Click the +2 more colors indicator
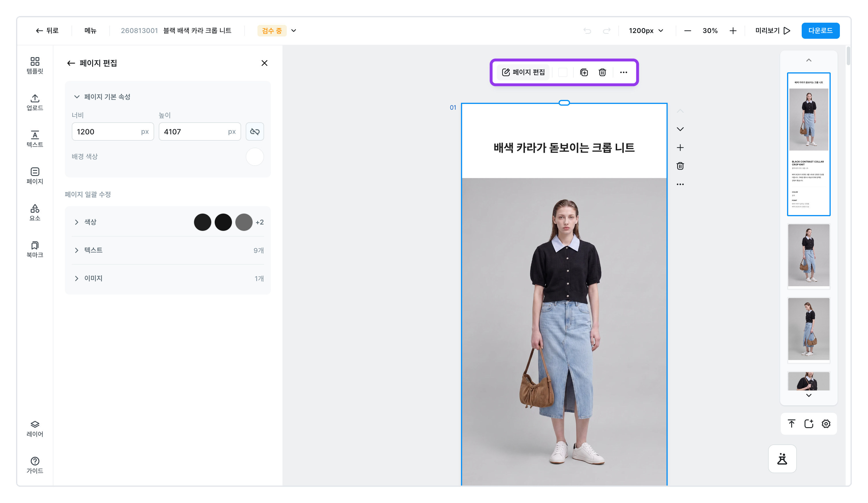 [x=259, y=222]
